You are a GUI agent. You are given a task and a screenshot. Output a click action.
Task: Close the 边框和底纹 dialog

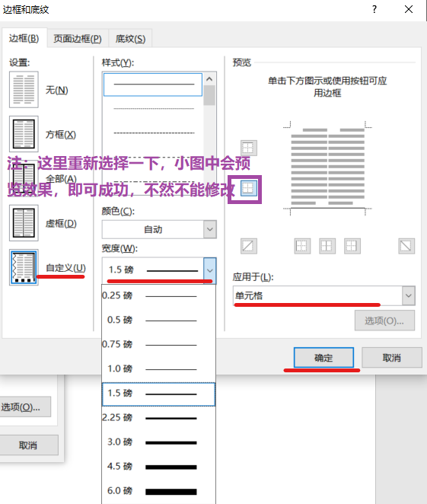409,9
